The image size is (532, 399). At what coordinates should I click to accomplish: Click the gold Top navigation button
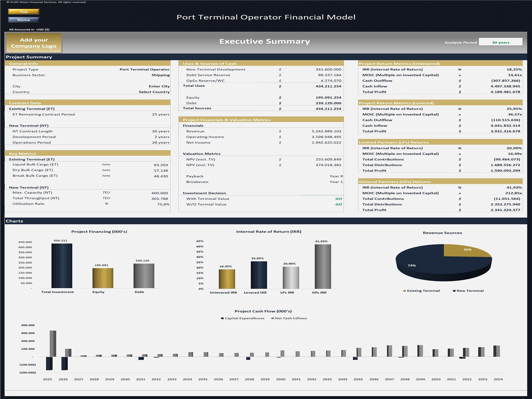pyautogui.click(x=24, y=11)
